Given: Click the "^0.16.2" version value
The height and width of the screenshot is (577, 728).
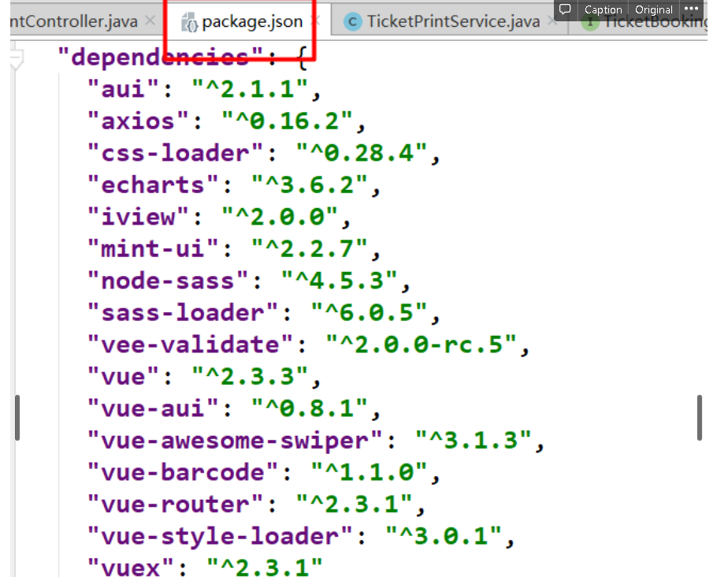Looking at the screenshot, I should click(x=287, y=121).
